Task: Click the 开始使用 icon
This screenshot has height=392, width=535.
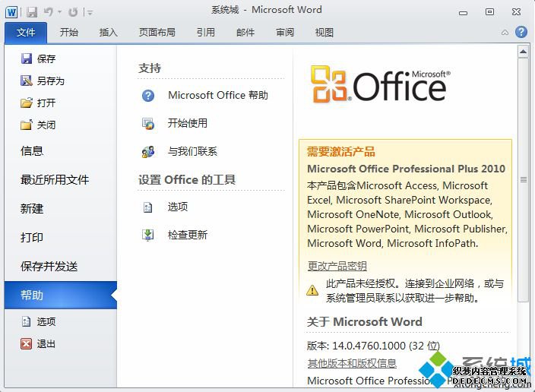Action: point(148,124)
